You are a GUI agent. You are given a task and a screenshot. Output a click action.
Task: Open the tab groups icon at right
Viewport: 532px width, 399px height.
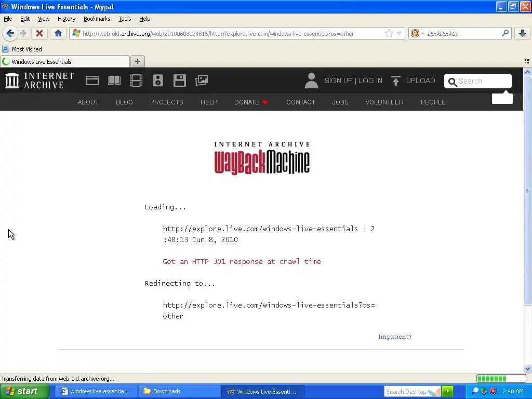pos(527,61)
